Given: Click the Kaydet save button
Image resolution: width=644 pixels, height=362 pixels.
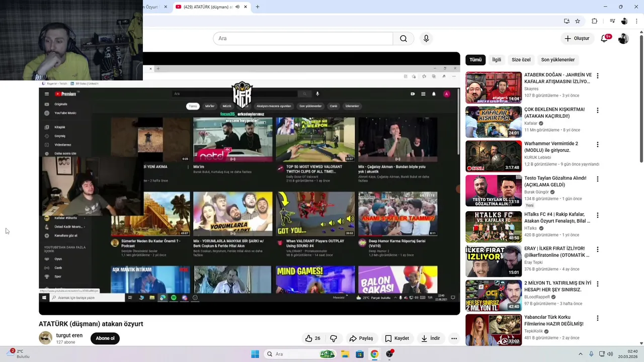Looking at the screenshot, I should tap(397, 338).
